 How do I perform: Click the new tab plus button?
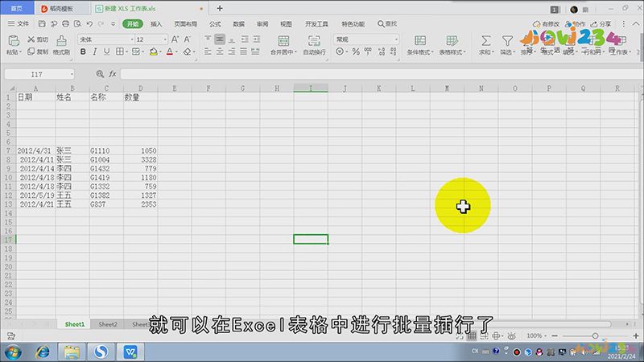click(220, 8)
